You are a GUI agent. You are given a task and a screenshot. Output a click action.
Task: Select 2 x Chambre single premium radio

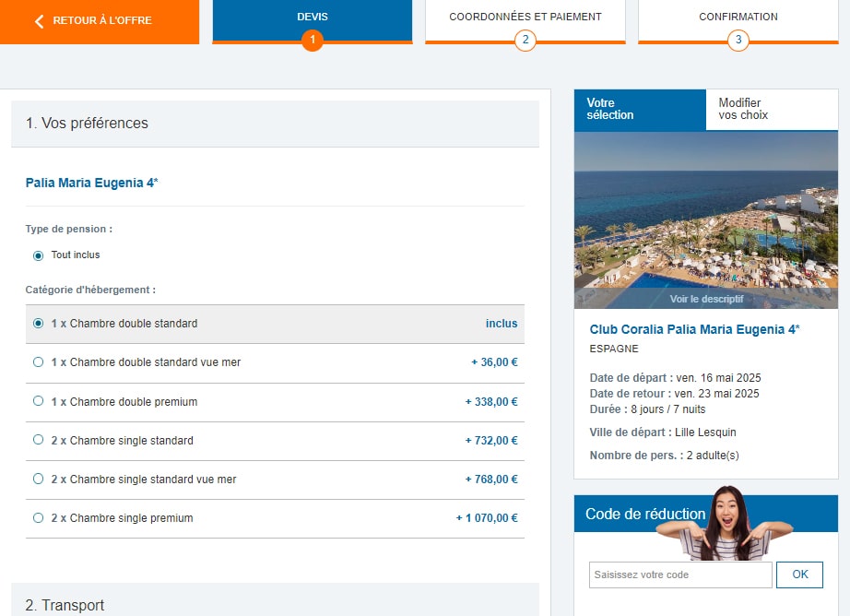point(38,517)
